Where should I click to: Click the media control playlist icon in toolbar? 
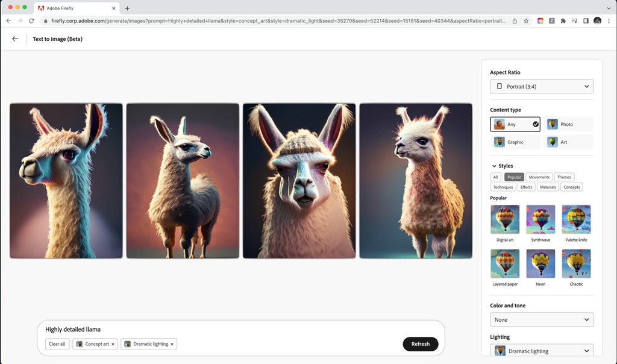click(x=574, y=21)
